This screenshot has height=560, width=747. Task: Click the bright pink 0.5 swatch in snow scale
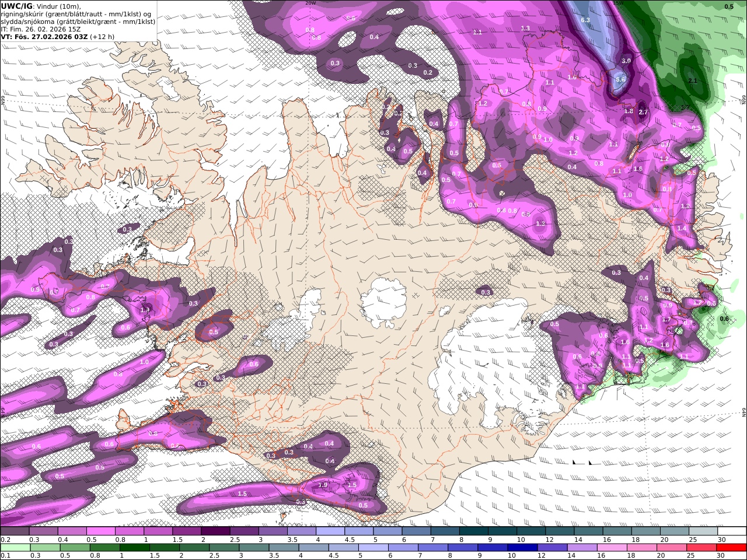[100, 531]
